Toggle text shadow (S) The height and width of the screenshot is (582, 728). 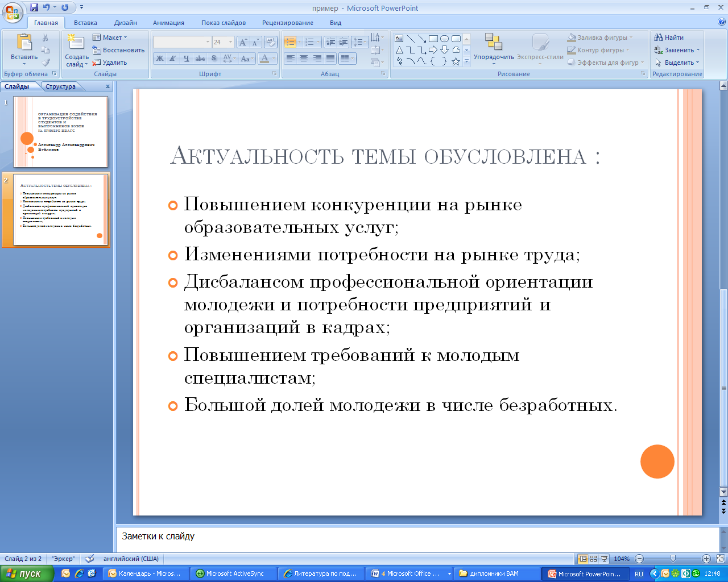pyautogui.click(x=214, y=59)
